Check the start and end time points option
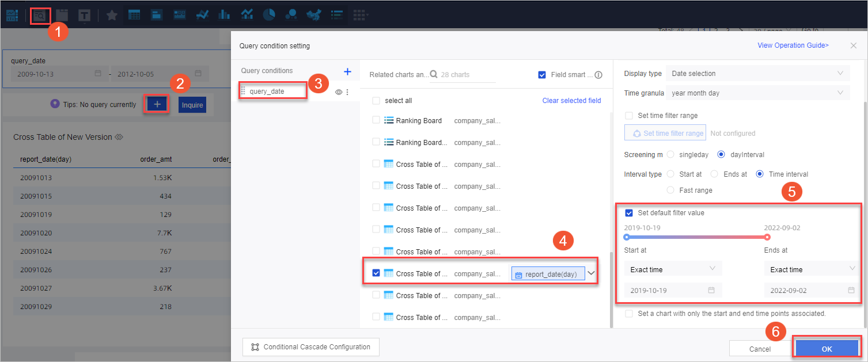The height and width of the screenshot is (362, 868). point(629,314)
